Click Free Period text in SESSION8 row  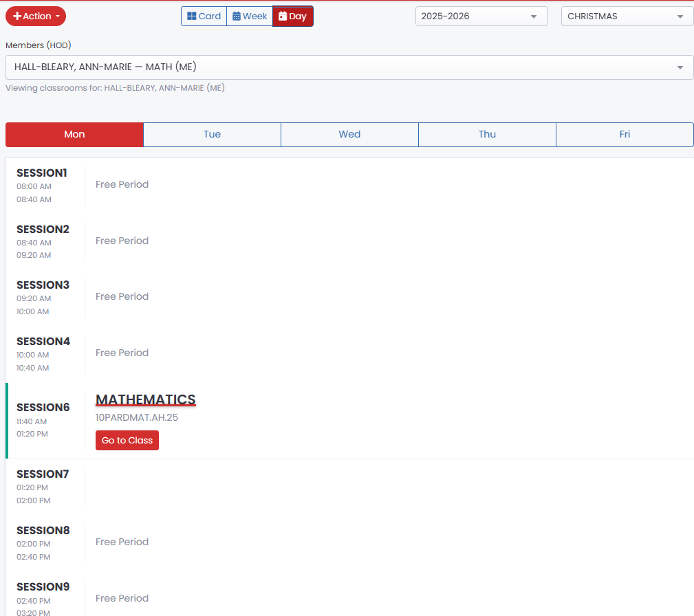pyautogui.click(x=122, y=542)
